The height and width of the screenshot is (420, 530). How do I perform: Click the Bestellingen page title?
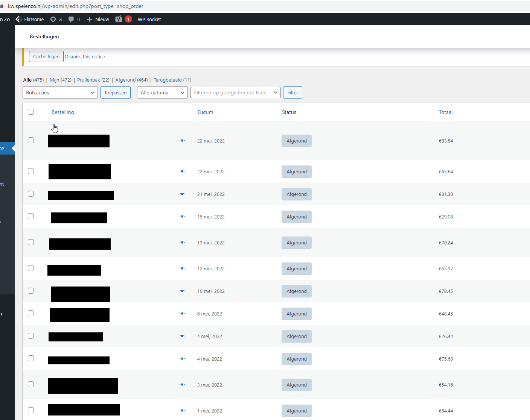[x=44, y=36]
